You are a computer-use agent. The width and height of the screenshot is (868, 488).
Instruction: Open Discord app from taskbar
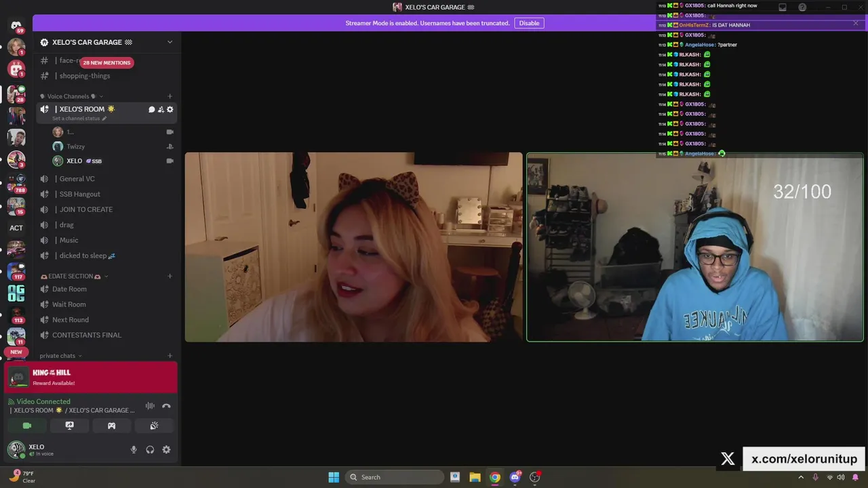point(515,477)
